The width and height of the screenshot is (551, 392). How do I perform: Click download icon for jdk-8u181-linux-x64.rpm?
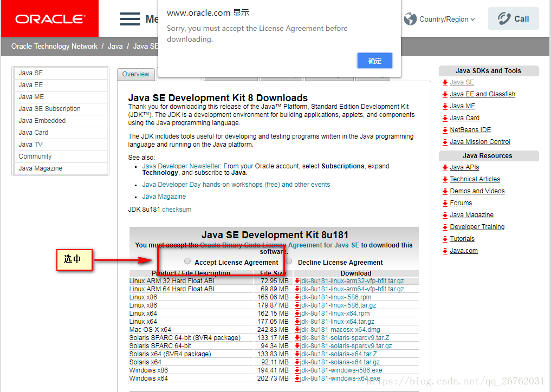tap(297, 313)
